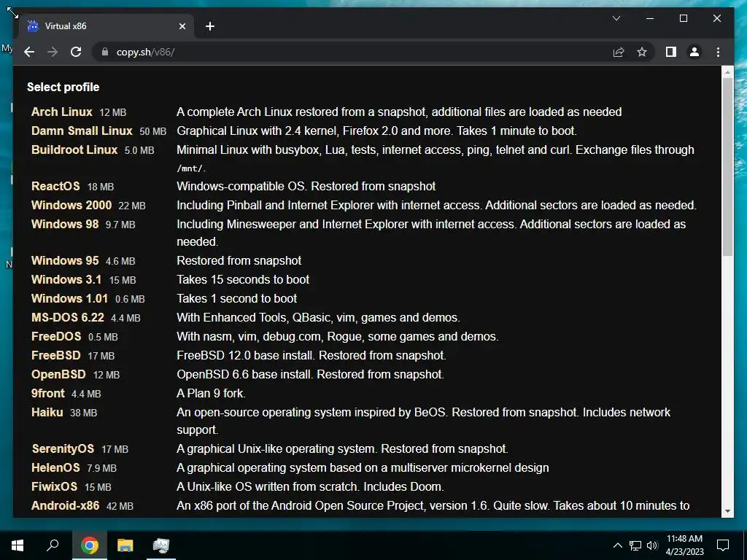Select the FreeDOS profile
Viewport: 747px width, 560px height.
(56, 337)
